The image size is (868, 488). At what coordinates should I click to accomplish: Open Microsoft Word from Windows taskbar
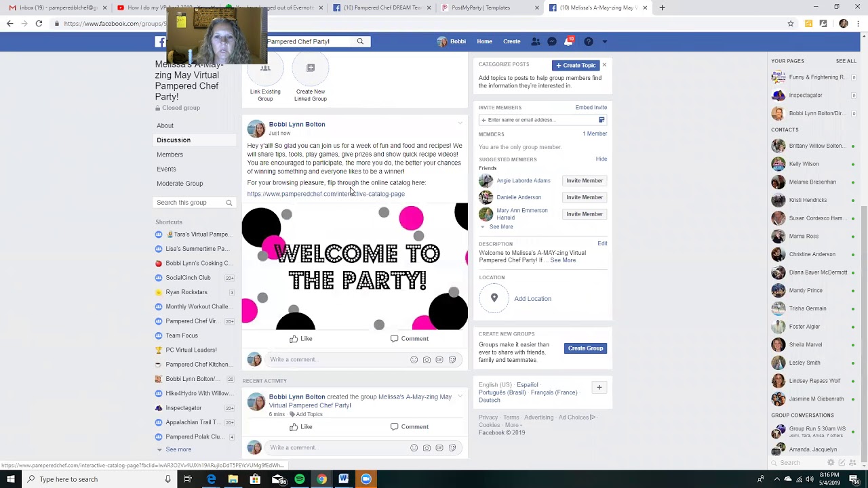(x=343, y=479)
